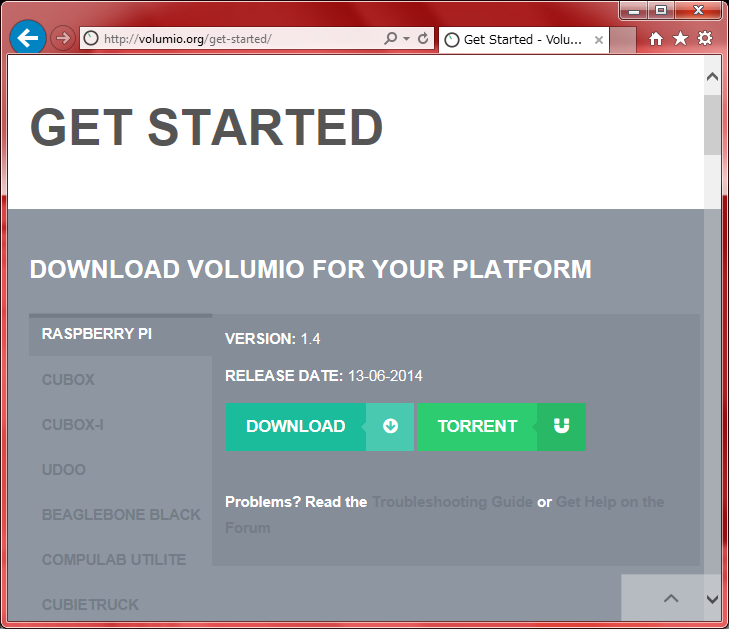Screen dimensions: 729x629
Task: Click the search magnifier in address bar
Action: point(391,38)
